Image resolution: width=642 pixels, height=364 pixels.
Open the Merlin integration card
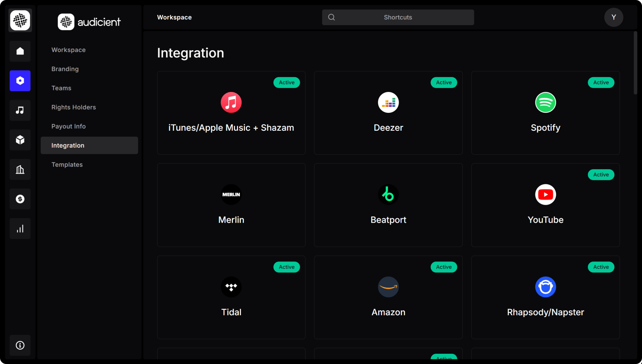[x=231, y=205]
